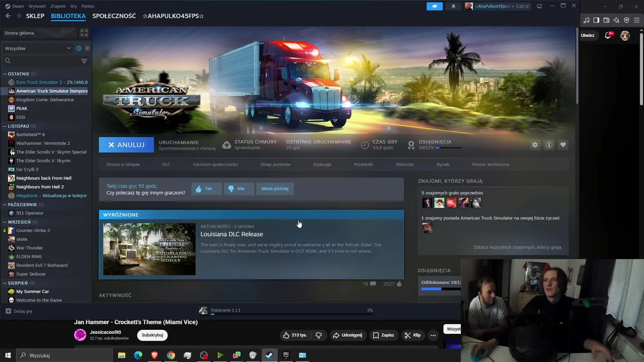Click Może później button
The height and width of the screenshot is (362, 644).
[275, 189]
